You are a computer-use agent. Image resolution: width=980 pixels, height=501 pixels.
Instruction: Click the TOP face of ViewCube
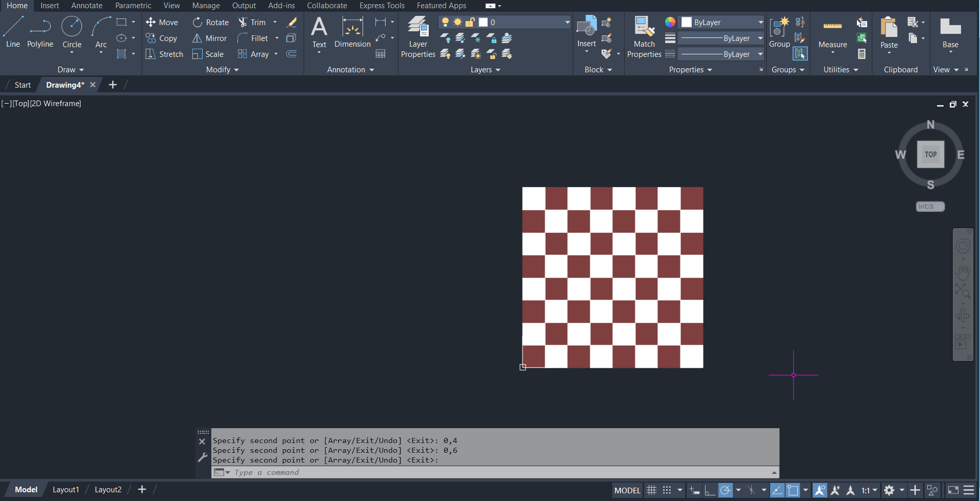click(930, 154)
